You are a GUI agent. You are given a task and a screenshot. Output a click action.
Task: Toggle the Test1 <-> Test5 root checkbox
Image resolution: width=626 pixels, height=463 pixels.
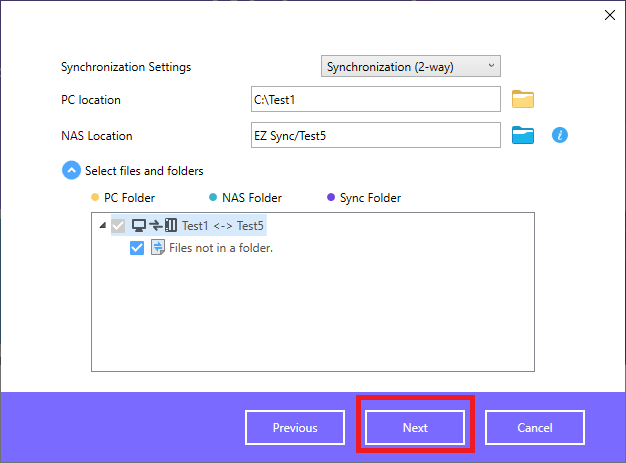point(118,226)
